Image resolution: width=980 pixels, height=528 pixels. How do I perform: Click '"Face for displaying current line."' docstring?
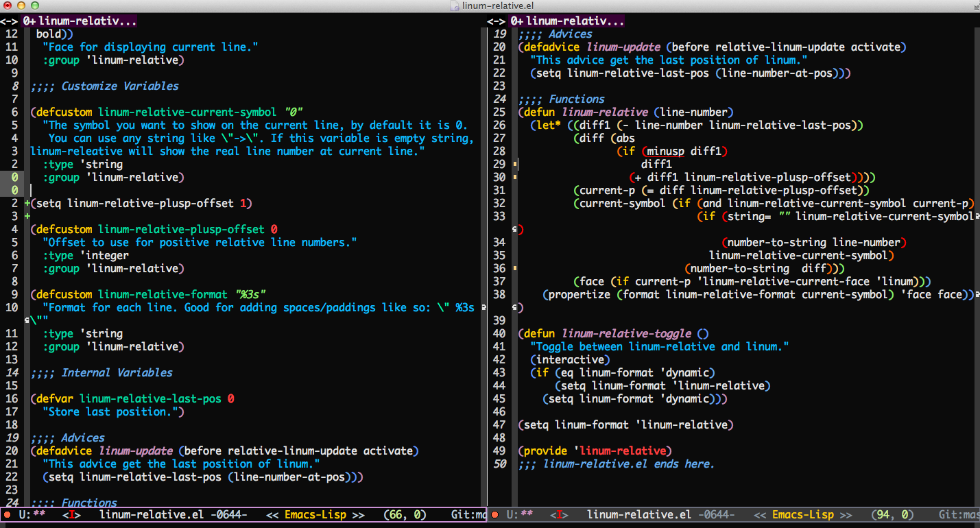(150, 47)
